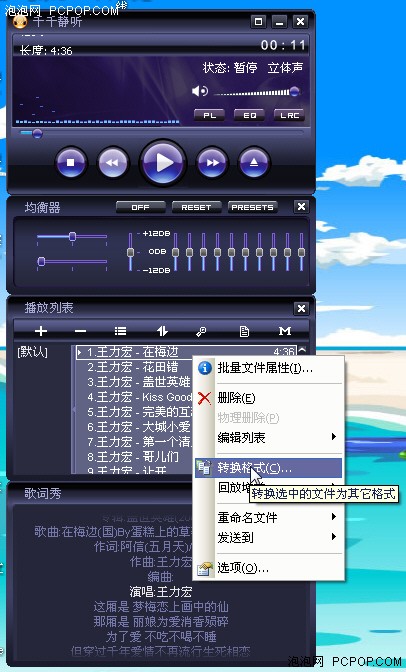Select track 1.王力宏 - 在梅边
This screenshot has width=406, height=672.
point(186,352)
